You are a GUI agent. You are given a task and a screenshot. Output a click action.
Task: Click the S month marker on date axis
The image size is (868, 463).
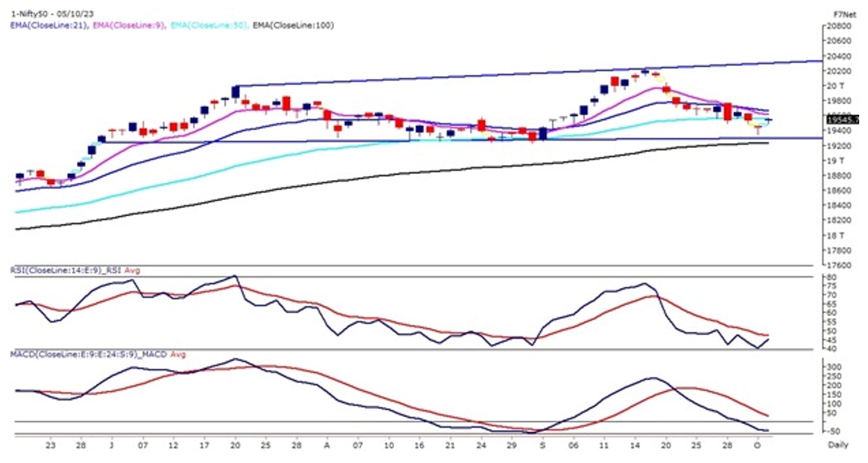[542, 445]
